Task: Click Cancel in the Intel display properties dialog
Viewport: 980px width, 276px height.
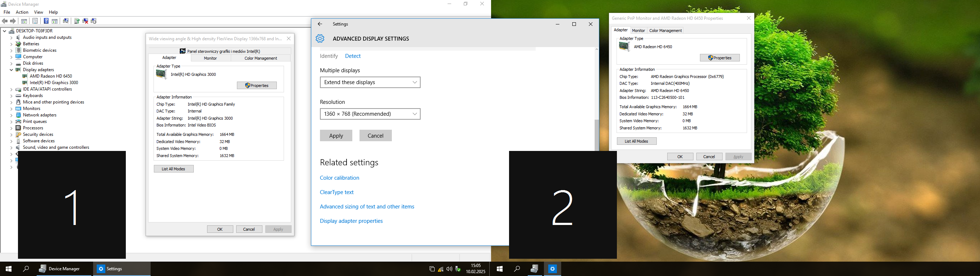Action: click(249, 229)
